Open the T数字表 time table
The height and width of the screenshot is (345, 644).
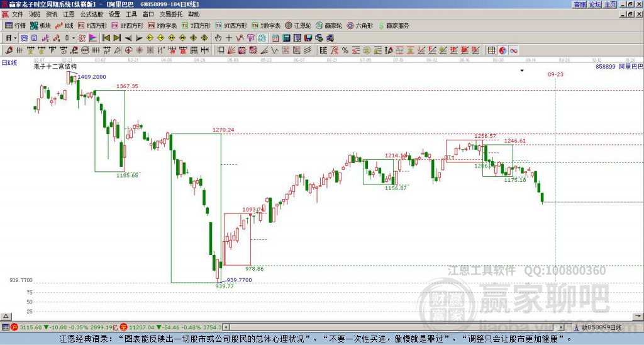pyautogui.click(x=266, y=25)
